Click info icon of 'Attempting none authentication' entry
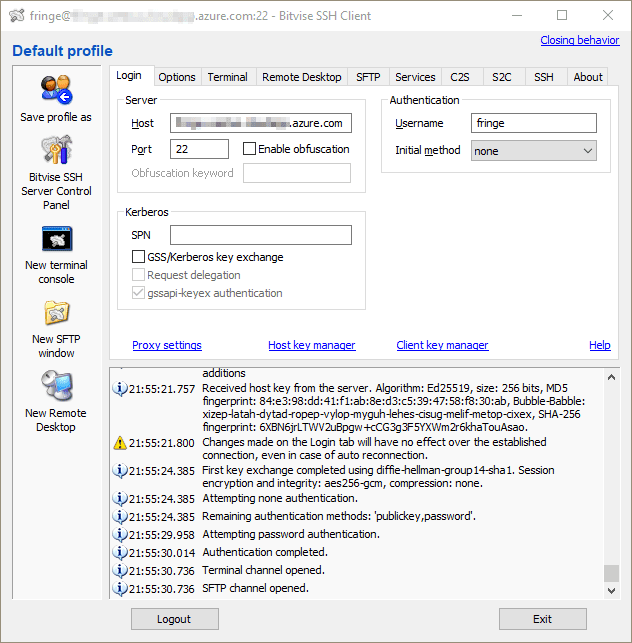This screenshot has width=632, height=643. [120, 498]
